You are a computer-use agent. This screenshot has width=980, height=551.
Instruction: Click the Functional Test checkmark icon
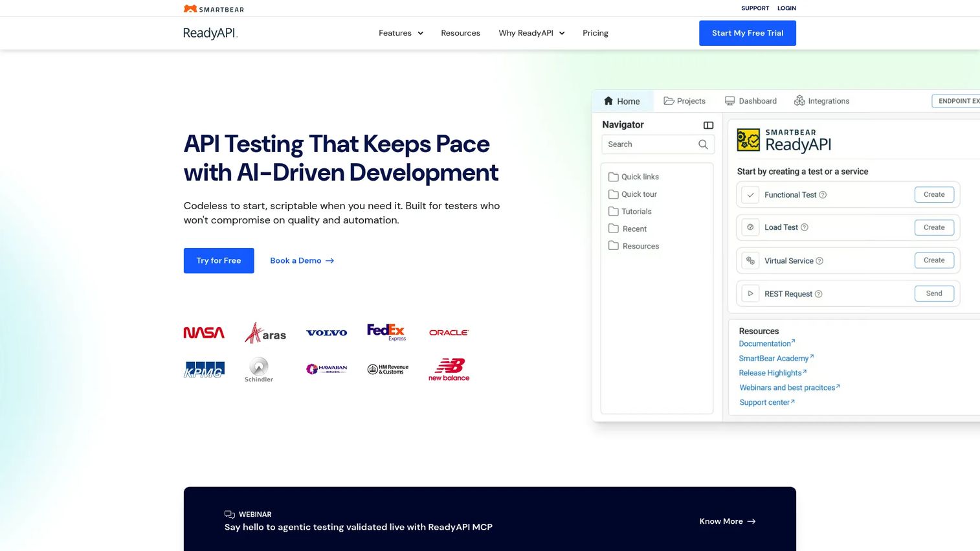(x=750, y=195)
